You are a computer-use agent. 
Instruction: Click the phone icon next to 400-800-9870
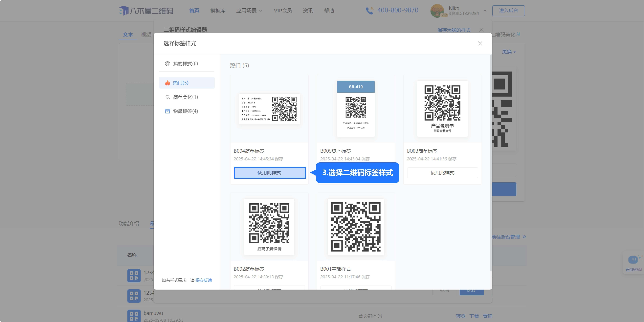[369, 11]
